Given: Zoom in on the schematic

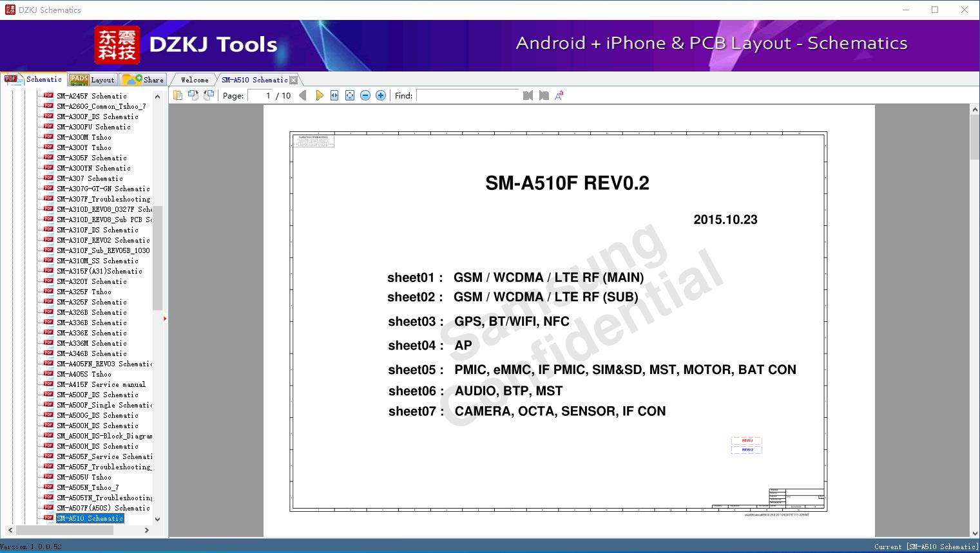Looking at the screenshot, I should coord(381,95).
